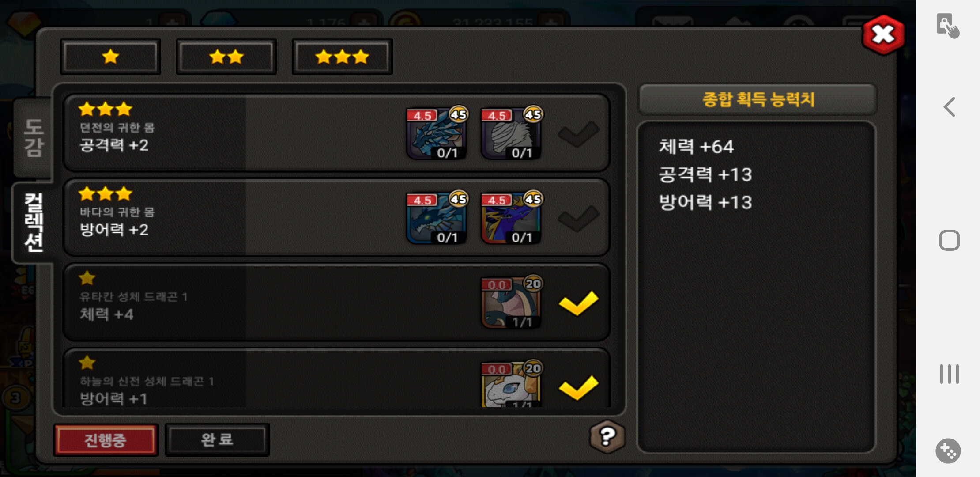Tap the dark sea dragon icon in 바다의 귀한 몸

(437, 218)
